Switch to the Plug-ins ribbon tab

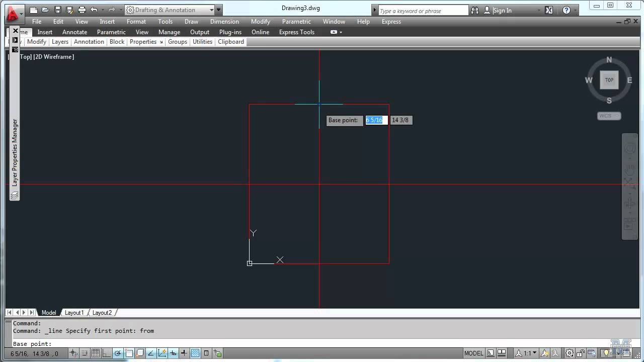pyautogui.click(x=230, y=32)
